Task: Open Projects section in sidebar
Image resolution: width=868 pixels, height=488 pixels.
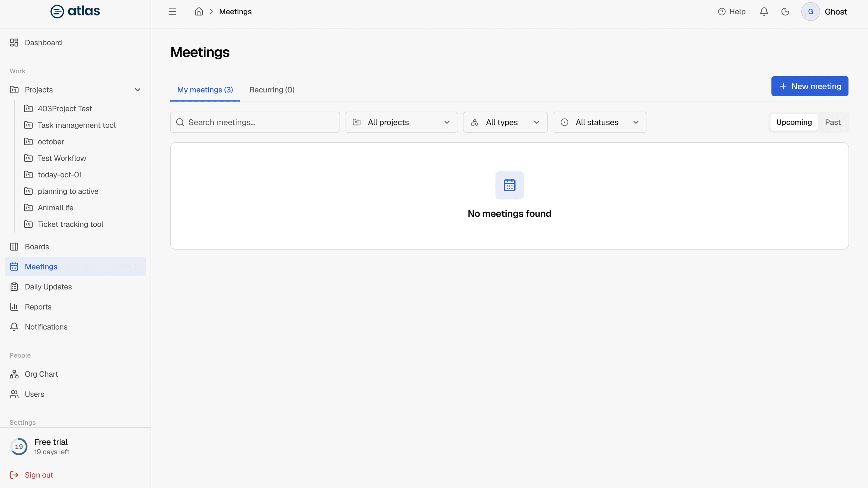Action: point(75,90)
